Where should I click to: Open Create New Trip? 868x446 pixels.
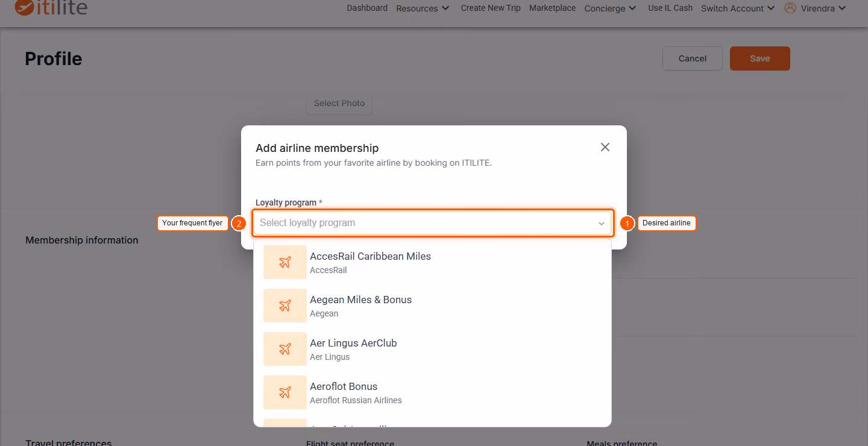coord(491,8)
